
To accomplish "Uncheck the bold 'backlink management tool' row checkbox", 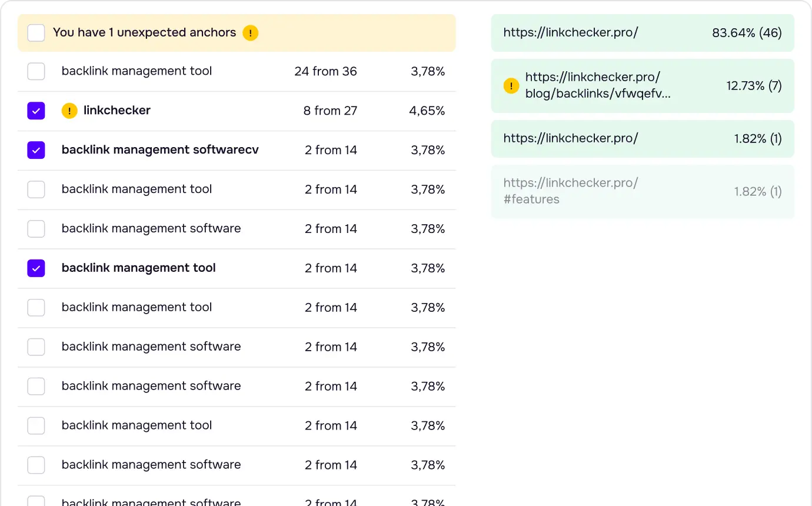I will [x=36, y=268].
